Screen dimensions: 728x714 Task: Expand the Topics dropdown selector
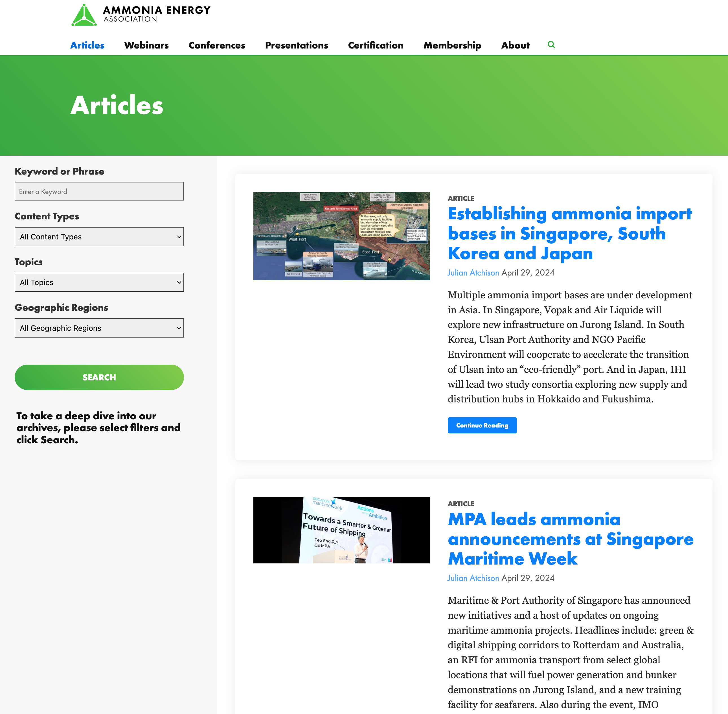click(x=99, y=283)
